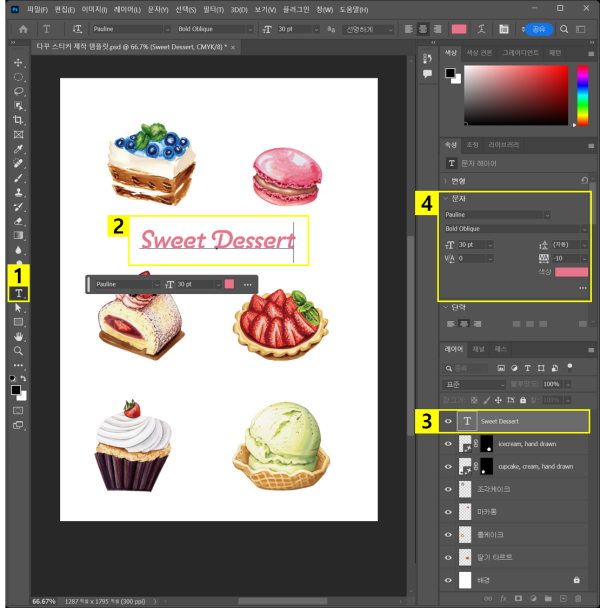Select the Eyedropper tool
600x608 pixels.
pyautogui.click(x=18, y=149)
